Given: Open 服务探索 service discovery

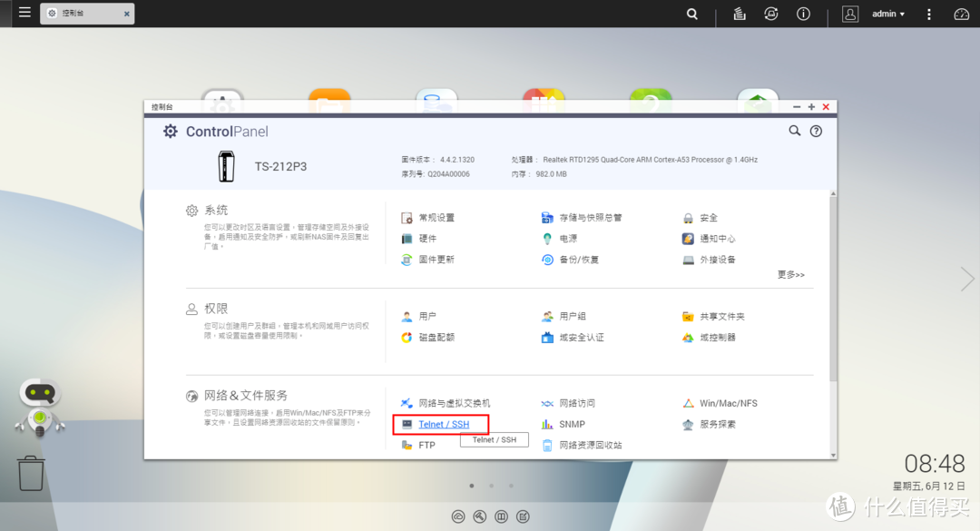Looking at the screenshot, I should [x=709, y=424].
